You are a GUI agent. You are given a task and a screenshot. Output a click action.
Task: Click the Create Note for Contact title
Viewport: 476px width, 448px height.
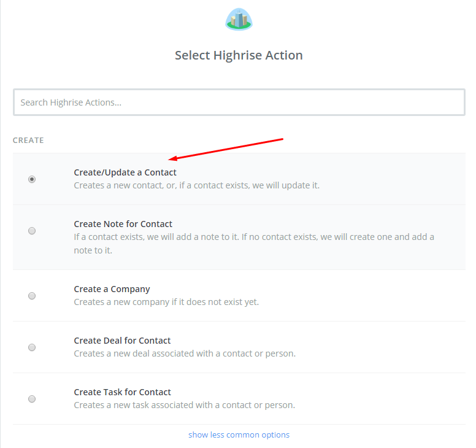pyautogui.click(x=123, y=224)
